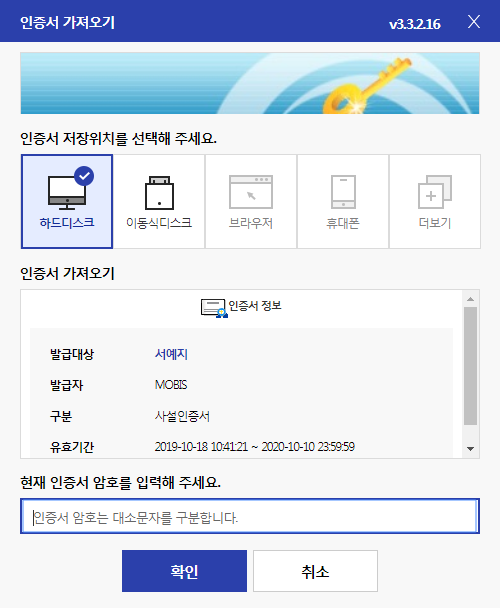Select the 유효기간 validity date range
Viewport: 500px width, 608px height.
point(255,447)
